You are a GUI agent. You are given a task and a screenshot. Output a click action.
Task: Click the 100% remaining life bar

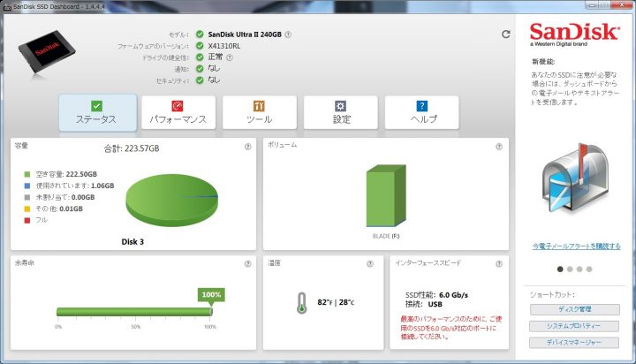coord(134,312)
